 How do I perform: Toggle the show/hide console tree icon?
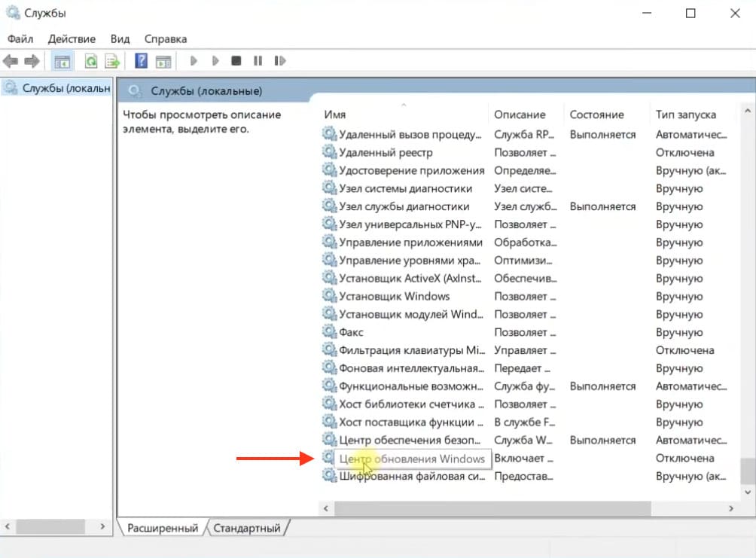click(x=62, y=61)
